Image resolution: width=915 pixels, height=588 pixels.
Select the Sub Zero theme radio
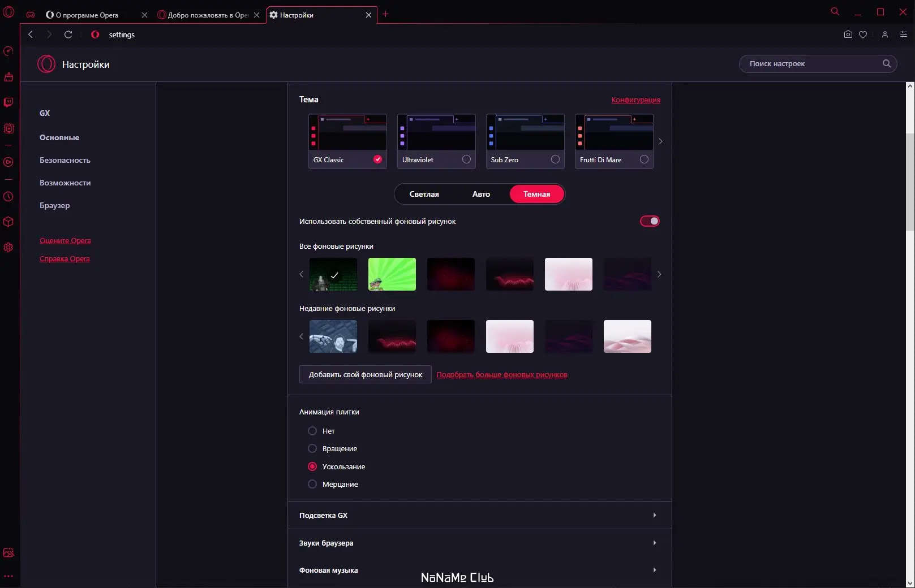click(x=555, y=159)
